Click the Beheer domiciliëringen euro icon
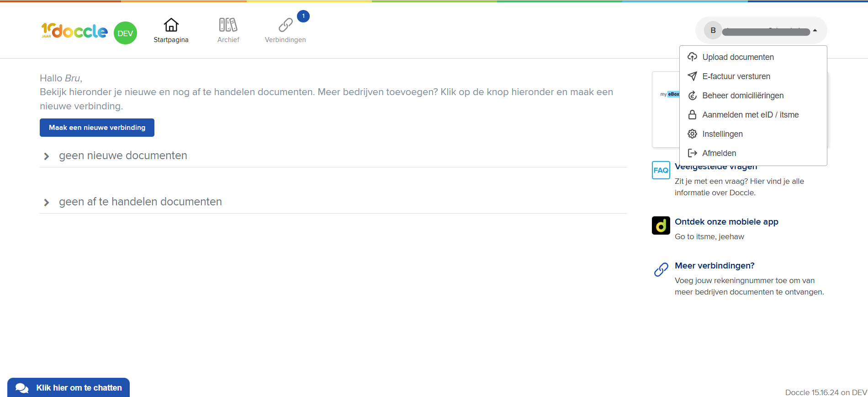 click(x=693, y=95)
